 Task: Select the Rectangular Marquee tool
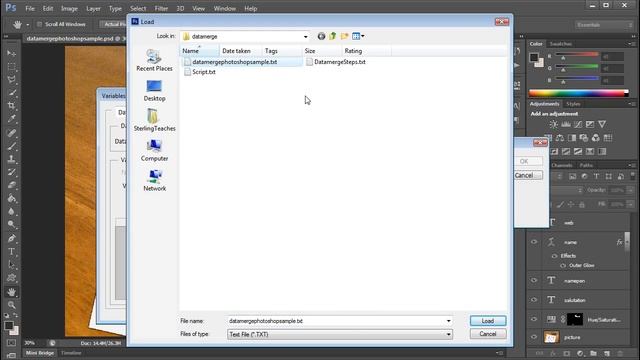click(x=11, y=67)
